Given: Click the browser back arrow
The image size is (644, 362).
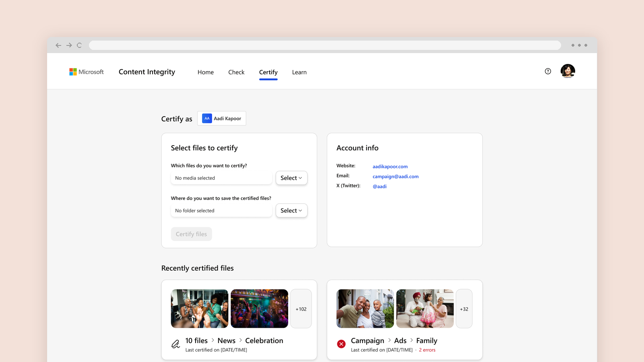Looking at the screenshot, I should click(x=58, y=45).
